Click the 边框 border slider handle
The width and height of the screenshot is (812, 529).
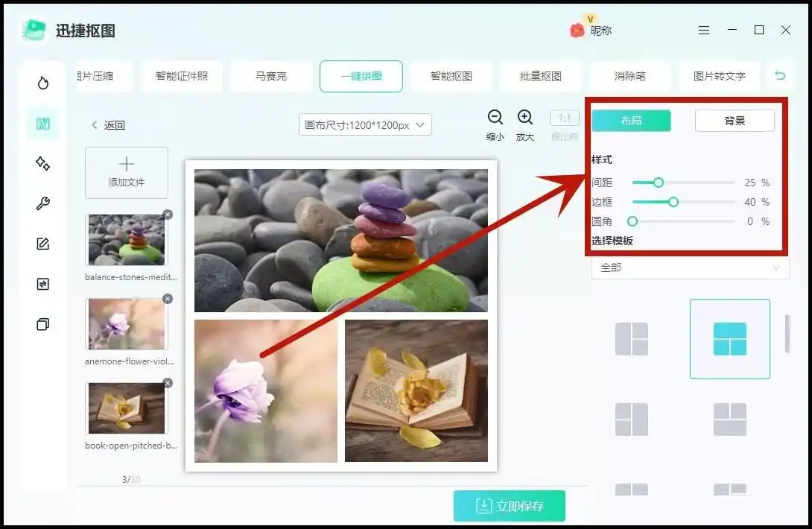click(x=673, y=202)
